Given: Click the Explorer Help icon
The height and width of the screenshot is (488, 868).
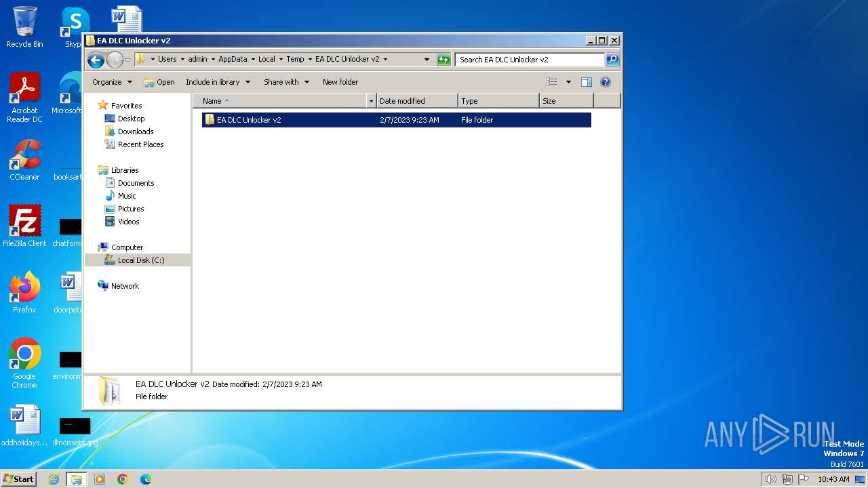Looking at the screenshot, I should coord(606,82).
